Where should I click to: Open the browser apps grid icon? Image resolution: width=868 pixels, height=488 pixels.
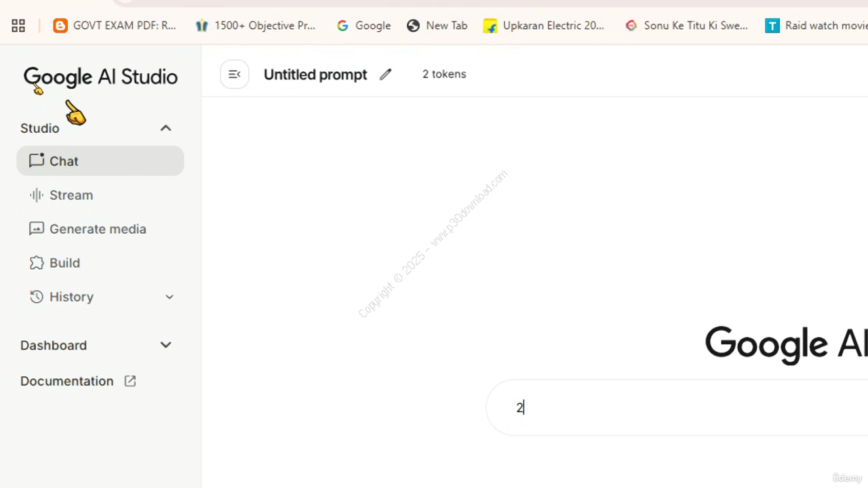click(x=18, y=26)
